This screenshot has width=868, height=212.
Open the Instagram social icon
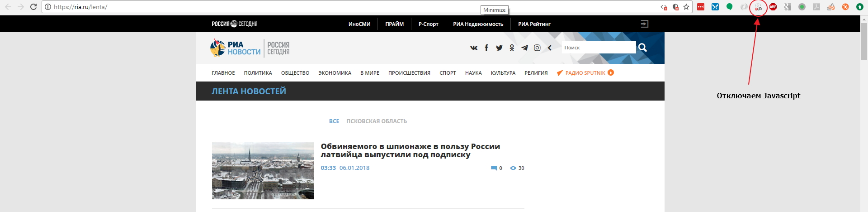click(537, 48)
